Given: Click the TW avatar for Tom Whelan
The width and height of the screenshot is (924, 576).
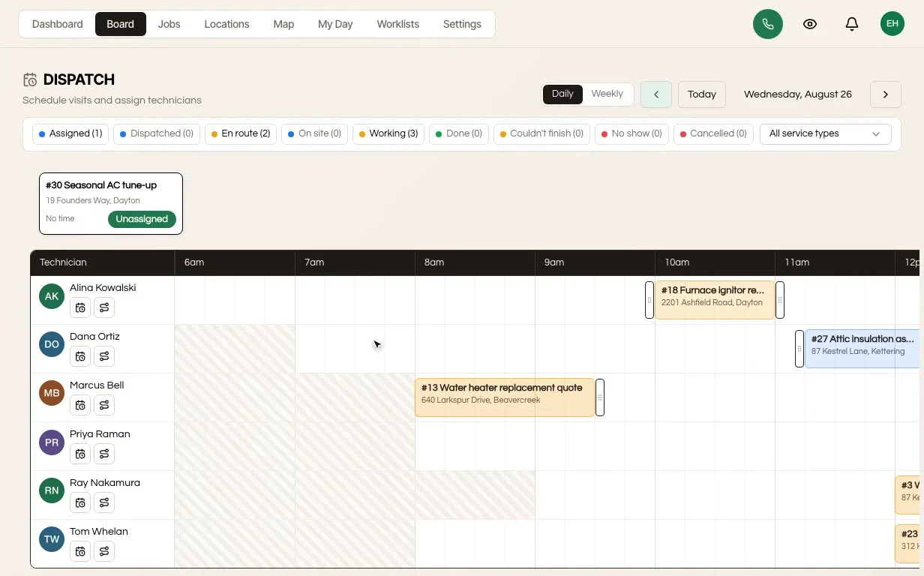Looking at the screenshot, I should coord(52,540).
